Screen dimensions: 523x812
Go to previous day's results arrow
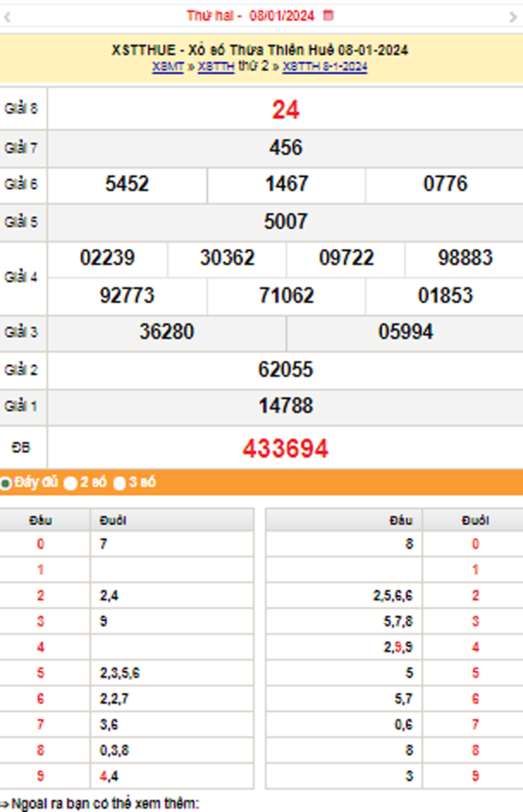[7, 17]
